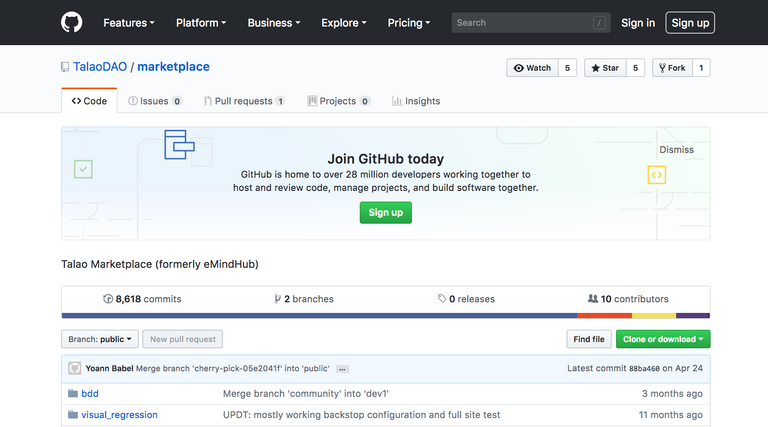Open GitHub home via Octocat logo
Image resolution: width=768 pixels, height=427 pixels.
72,23
